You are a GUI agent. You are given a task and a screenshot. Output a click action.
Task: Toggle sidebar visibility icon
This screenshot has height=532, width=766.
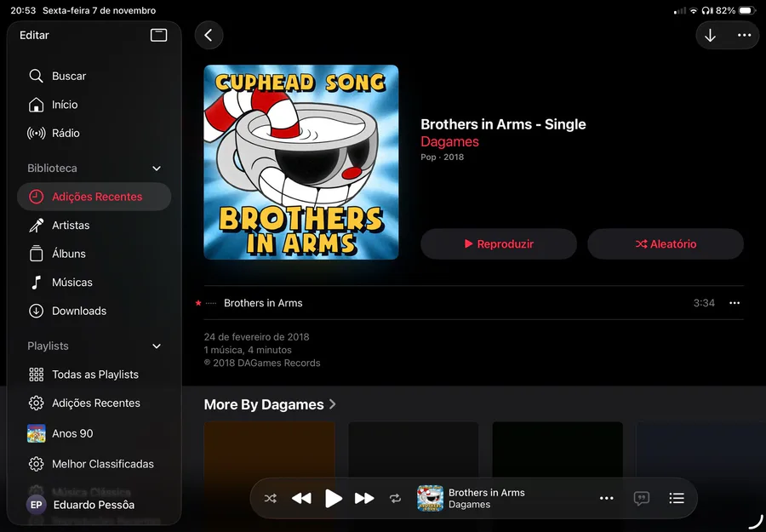[159, 35]
